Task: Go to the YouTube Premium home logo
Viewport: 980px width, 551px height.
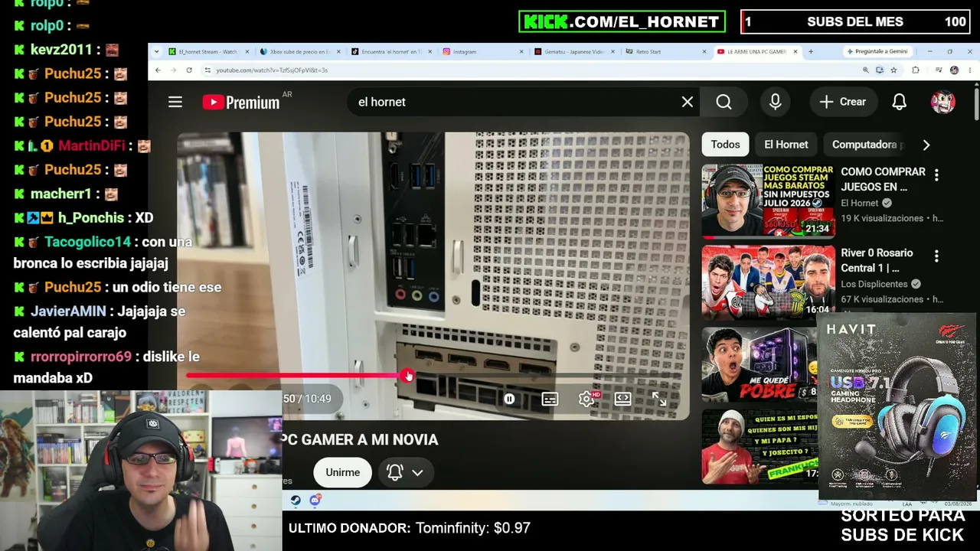Action: click(x=241, y=103)
